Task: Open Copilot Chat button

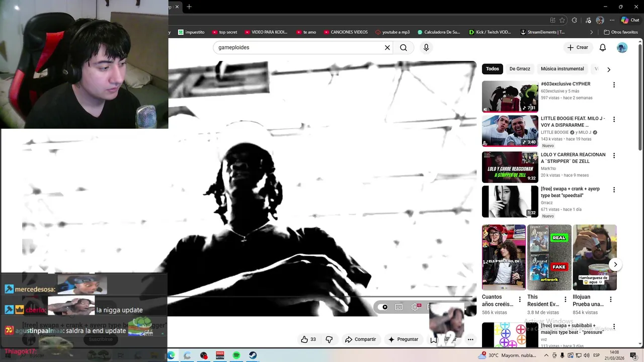Action: pos(630,20)
